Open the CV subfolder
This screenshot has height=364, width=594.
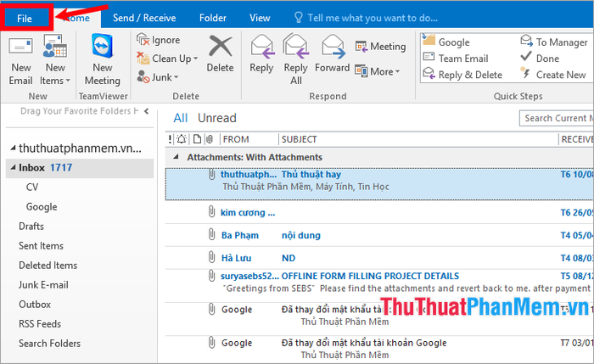point(32,188)
